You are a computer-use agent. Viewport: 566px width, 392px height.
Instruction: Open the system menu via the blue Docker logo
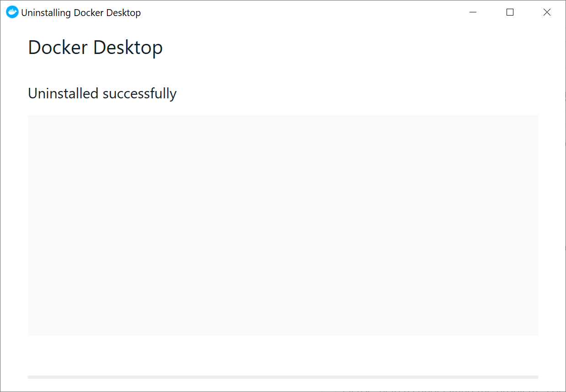(11, 12)
